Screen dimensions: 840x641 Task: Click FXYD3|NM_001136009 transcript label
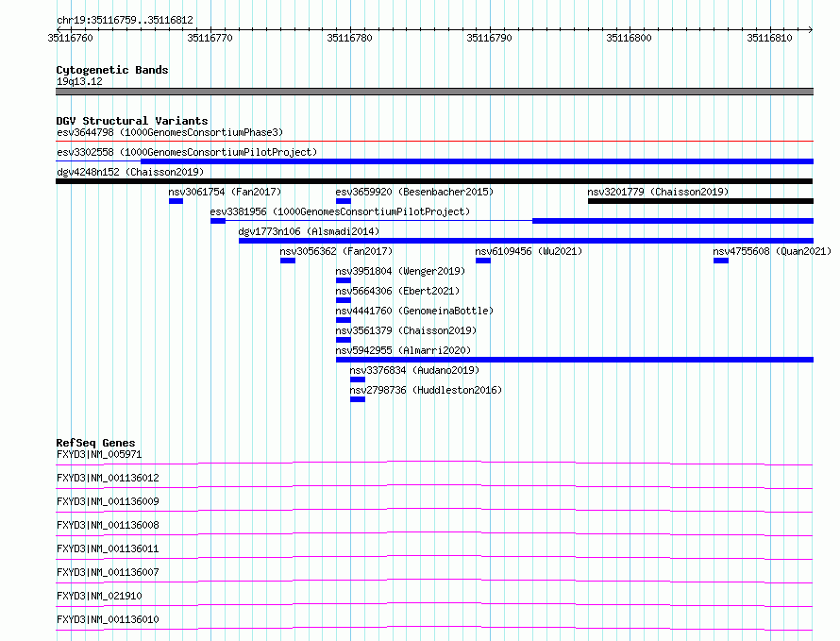[x=108, y=501]
